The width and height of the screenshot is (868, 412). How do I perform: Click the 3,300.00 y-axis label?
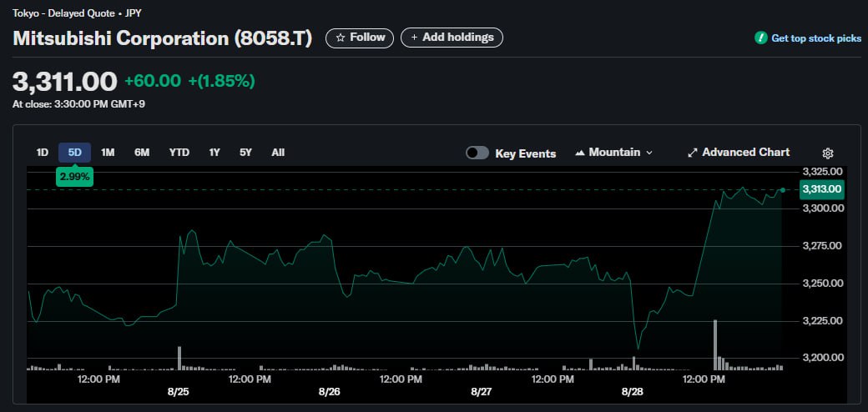pyautogui.click(x=822, y=209)
